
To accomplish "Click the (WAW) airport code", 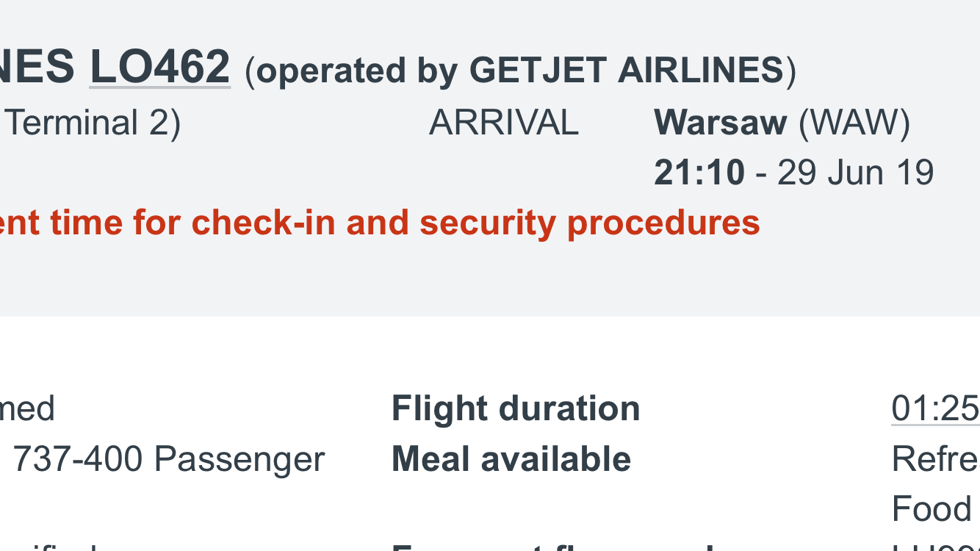I will (854, 123).
